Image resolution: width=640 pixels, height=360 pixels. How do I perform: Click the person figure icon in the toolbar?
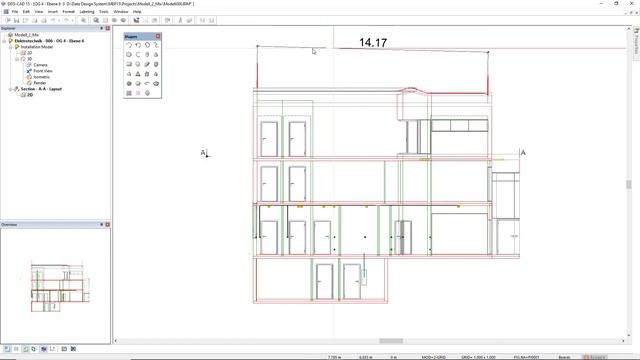click(x=180, y=20)
